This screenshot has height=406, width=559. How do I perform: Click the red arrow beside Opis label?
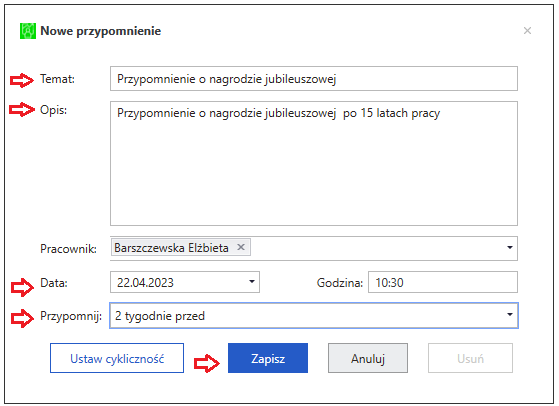[22, 109]
